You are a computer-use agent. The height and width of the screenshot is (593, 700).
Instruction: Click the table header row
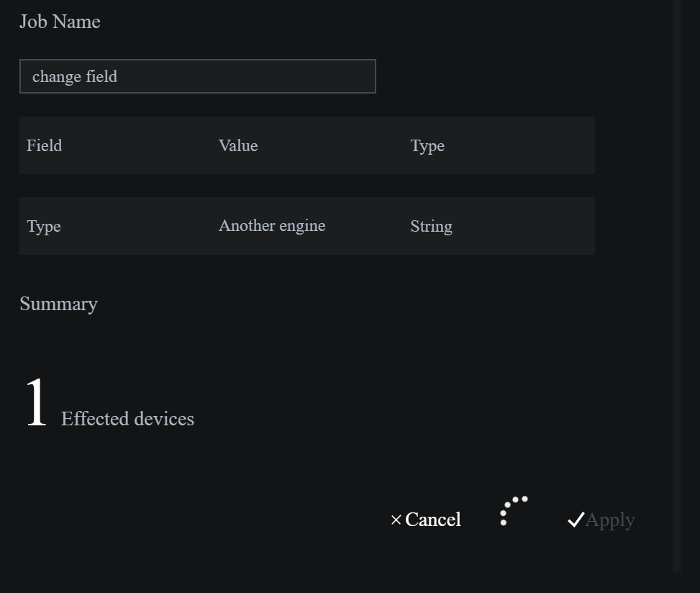[x=307, y=145]
